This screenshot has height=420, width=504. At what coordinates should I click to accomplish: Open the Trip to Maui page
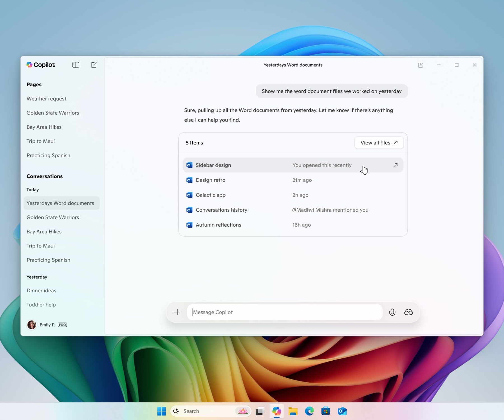pyautogui.click(x=40, y=141)
